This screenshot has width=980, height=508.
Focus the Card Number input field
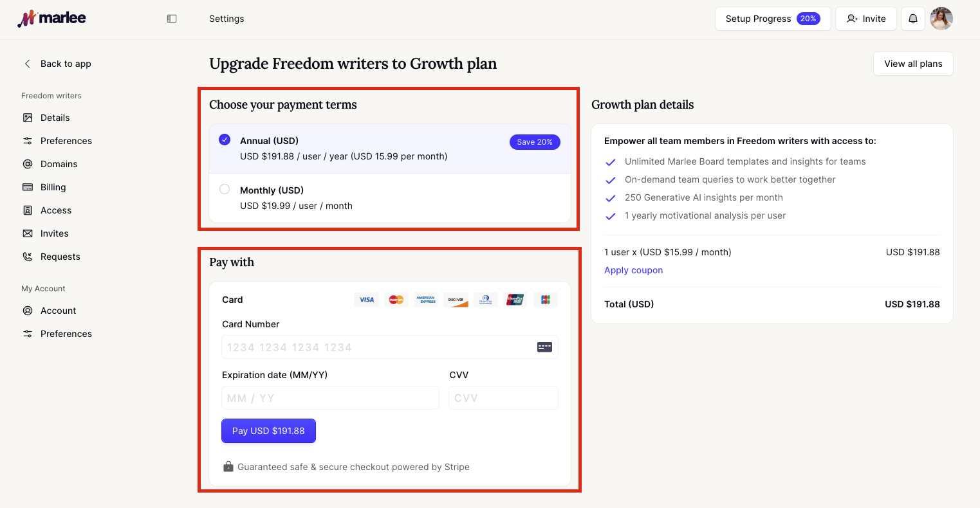pyautogui.click(x=390, y=347)
